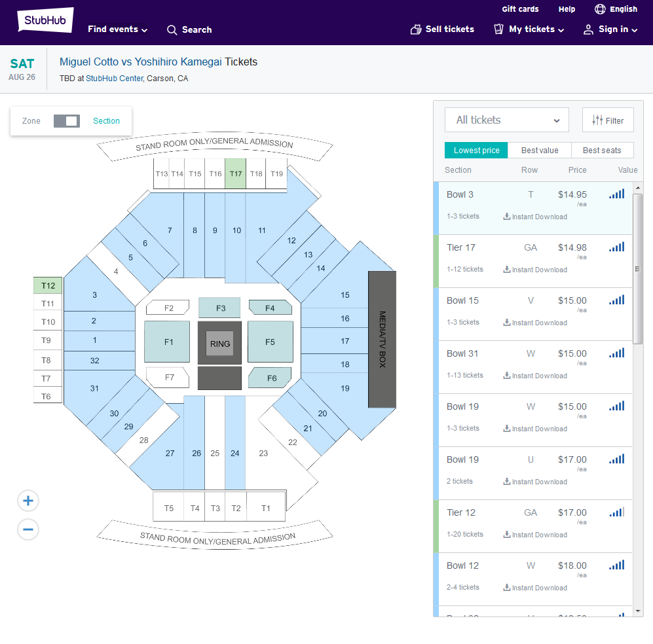
Task: Zoom out the seat map with minus
Action: tap(28, 529)
